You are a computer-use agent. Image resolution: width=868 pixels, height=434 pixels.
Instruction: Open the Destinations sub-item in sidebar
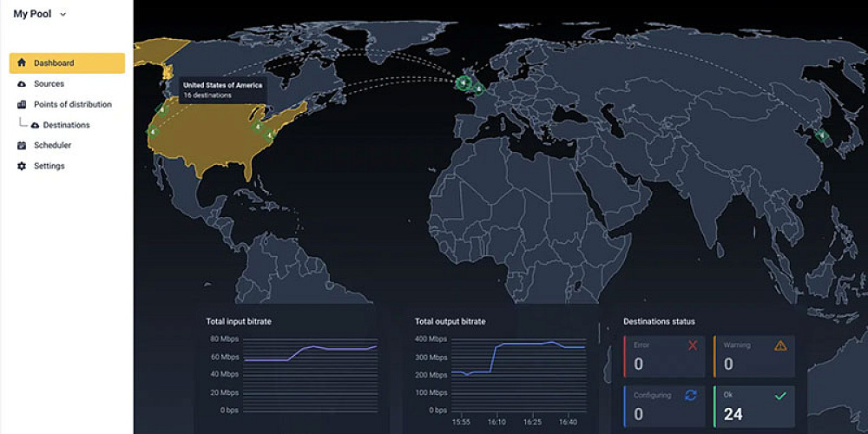pyautogui.click(x=66, y=125)
